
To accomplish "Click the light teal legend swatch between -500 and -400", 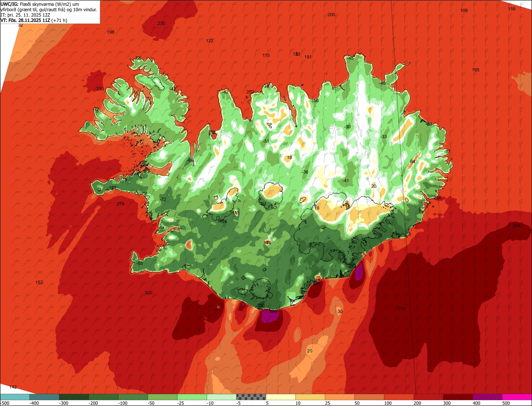I will [15, 397].
